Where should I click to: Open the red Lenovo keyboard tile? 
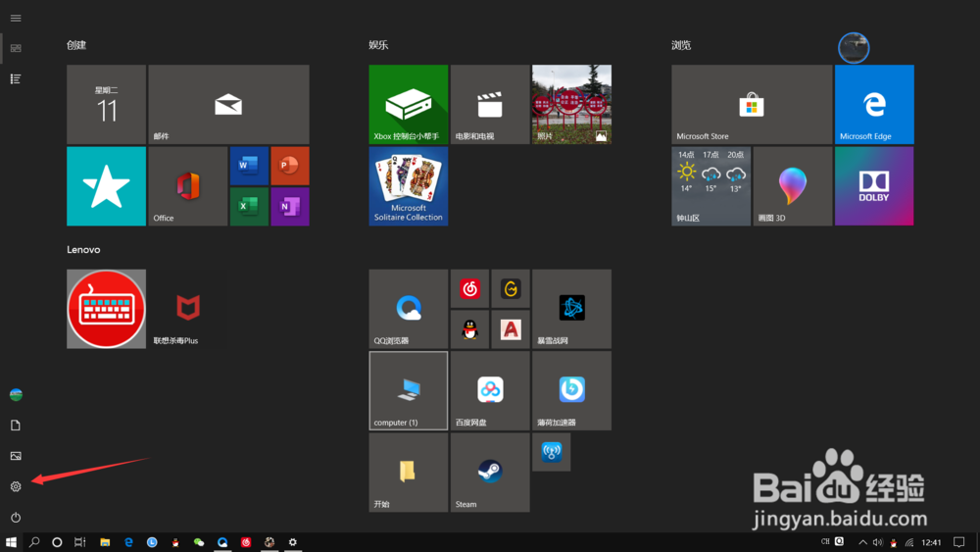coord(106,309)
